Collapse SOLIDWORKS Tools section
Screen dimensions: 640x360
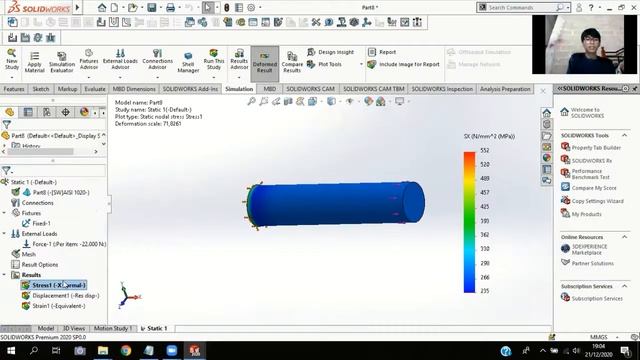pos(624,135)
